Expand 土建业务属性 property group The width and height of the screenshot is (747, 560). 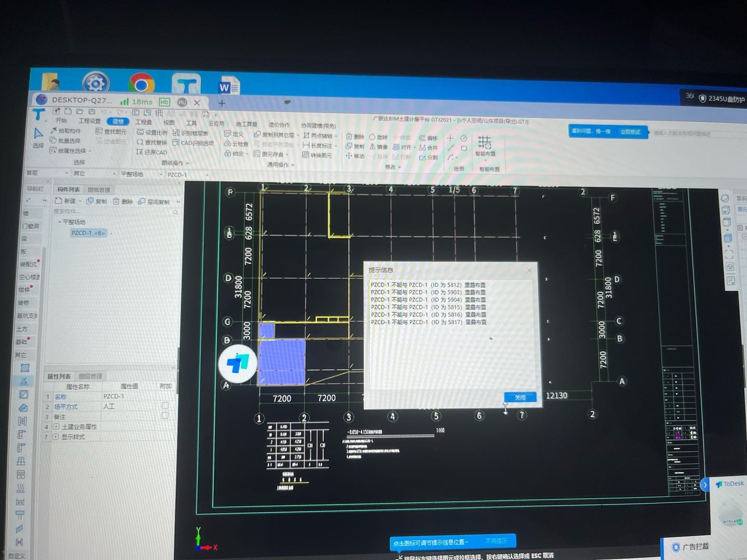pyautogui.click(x=56, y=427)
